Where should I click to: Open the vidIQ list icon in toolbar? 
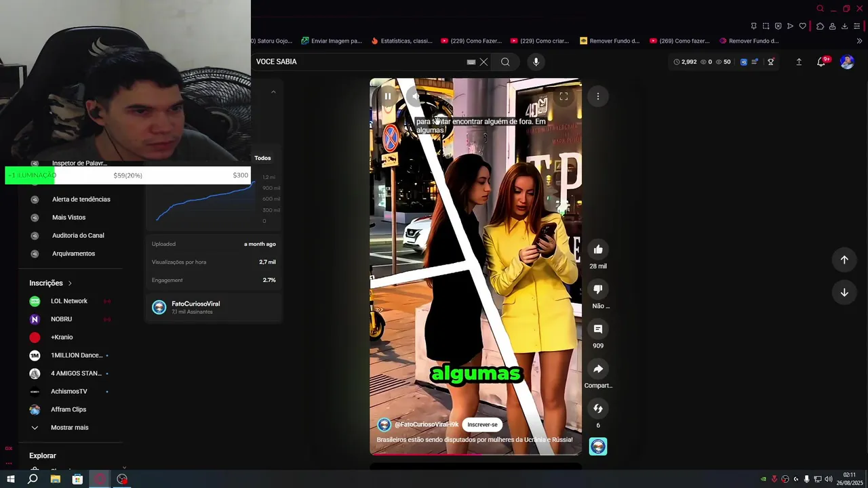click(755, 62)
